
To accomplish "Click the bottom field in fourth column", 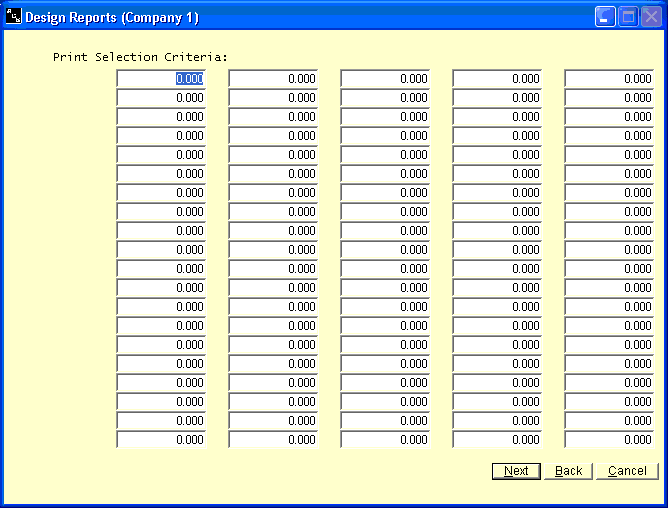I will click(x=497, y=440).
